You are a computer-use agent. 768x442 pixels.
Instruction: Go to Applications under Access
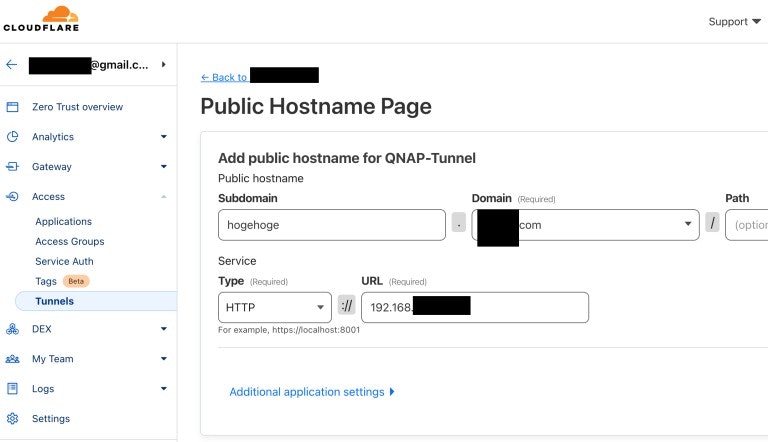click(x=64, y=221)
